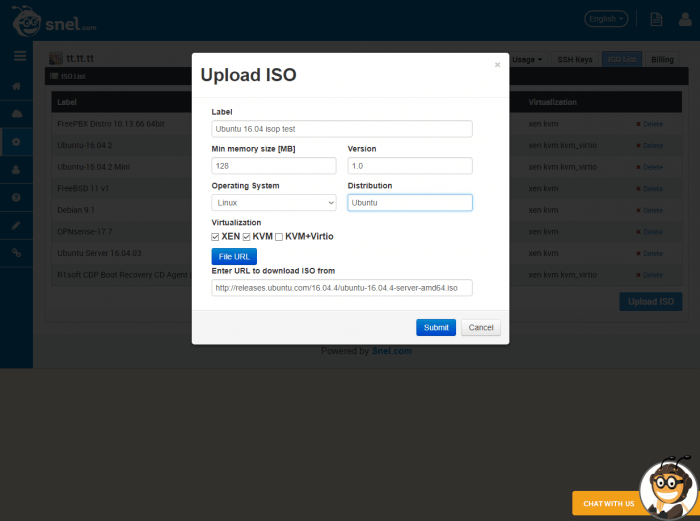Image resolution: width=700 pixels, height=521 pixels.
Task: Click the Submit button
Action: (x=436, y=327)
